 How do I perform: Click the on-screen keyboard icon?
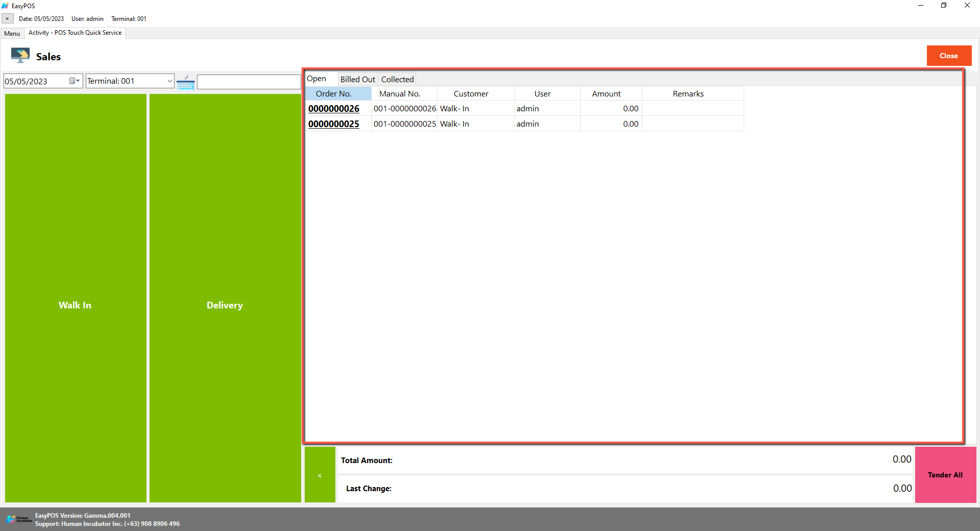(x=186, y=82)
